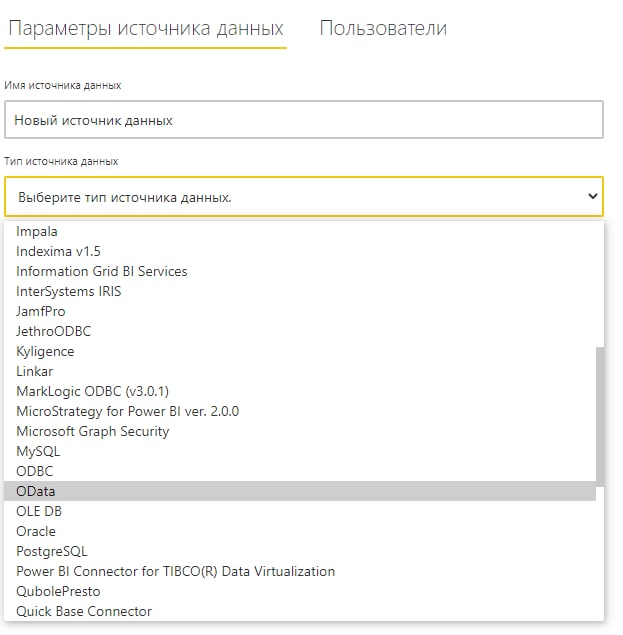This screenshot has height=635, width=623.
Task: Select Oracle in the dropdown list
Action: tap(300, 531)
